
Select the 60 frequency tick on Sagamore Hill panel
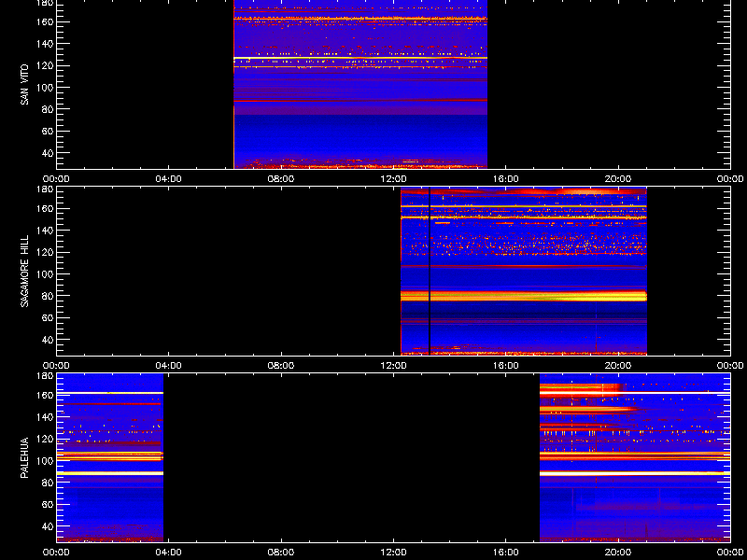pyautogui.click(x=48, y=318)
